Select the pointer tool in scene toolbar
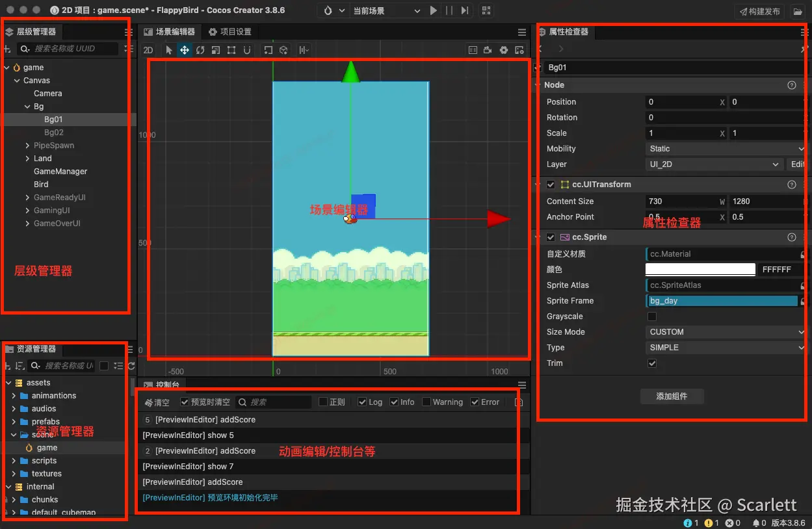This screenshot has width=812, height=529. pos(169,50)
